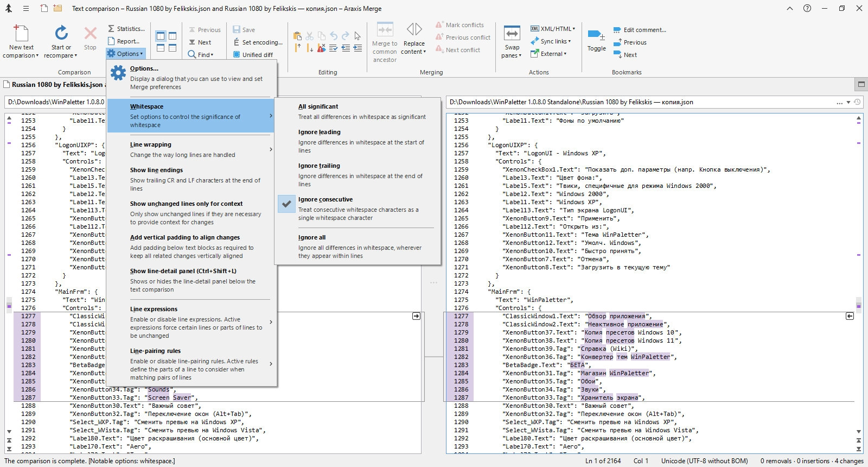Viewport: 868px width, 467px height.
Task: Click the Toggle bookmark icon
Action: point(596,36)
